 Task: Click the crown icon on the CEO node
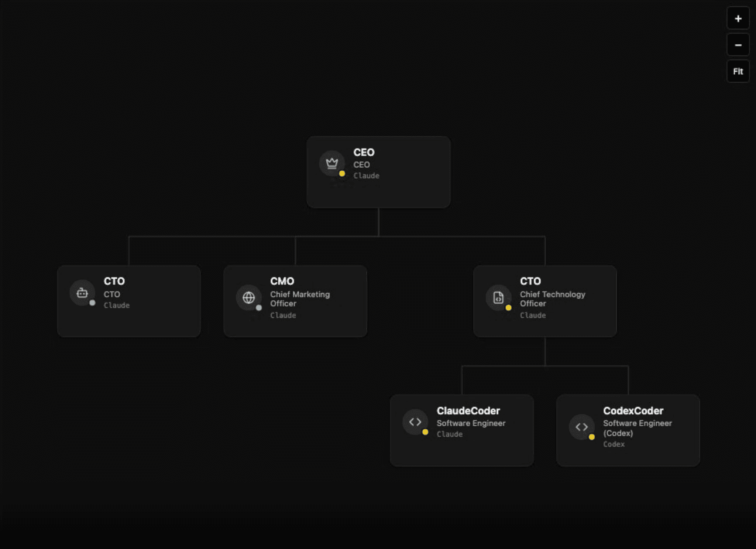coord(332,163)
